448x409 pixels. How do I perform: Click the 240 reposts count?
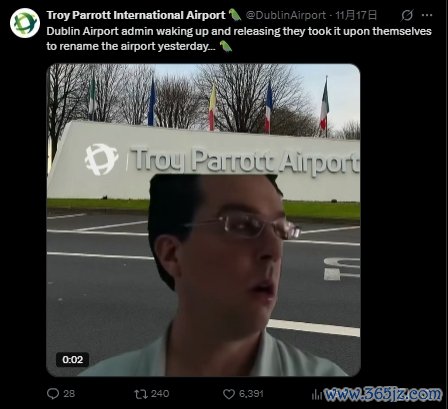coord(160,394)
